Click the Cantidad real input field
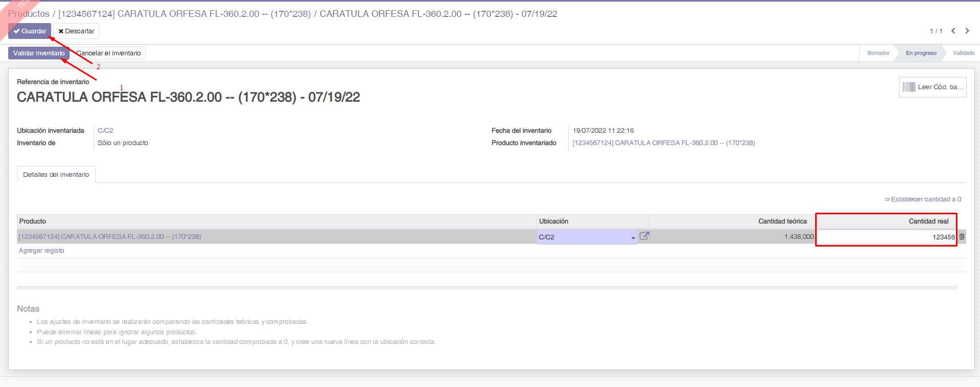The height and width of the screenshot is (387, 980). [886, 237]
